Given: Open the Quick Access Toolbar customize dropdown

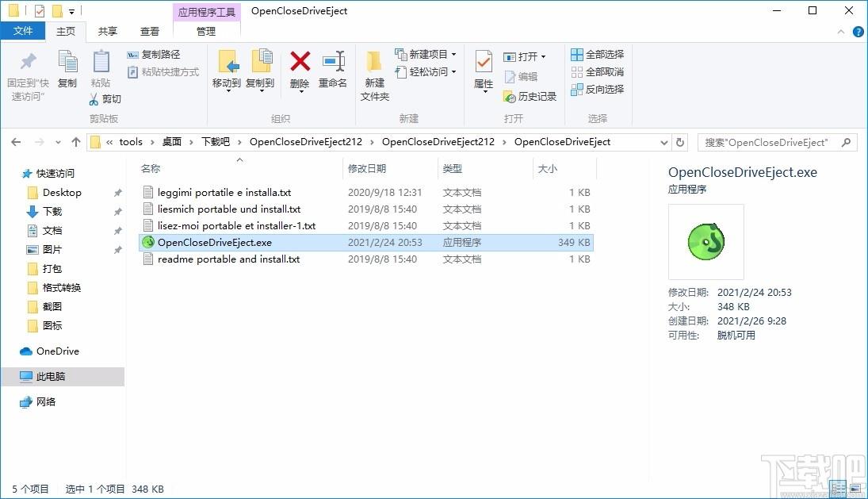Looking at the screenshot, I should pyautogui.click(x=72, y=11).
